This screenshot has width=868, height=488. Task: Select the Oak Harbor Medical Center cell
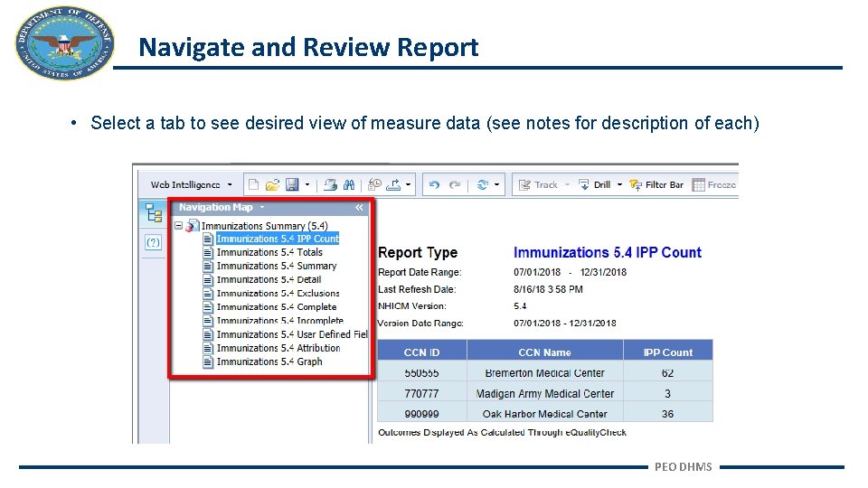coord(544,414)
